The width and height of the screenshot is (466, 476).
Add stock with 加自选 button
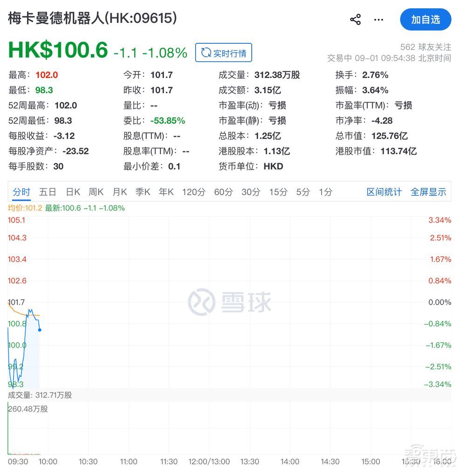425,20
